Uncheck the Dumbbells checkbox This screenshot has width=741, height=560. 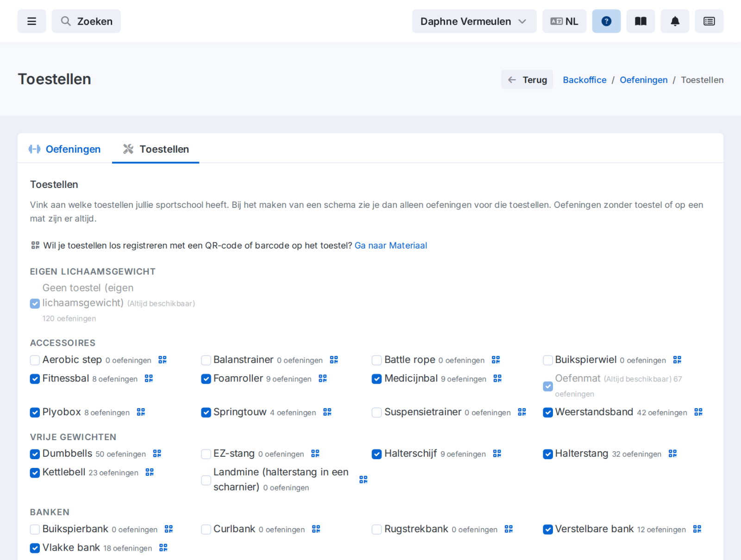pos(35,454)
